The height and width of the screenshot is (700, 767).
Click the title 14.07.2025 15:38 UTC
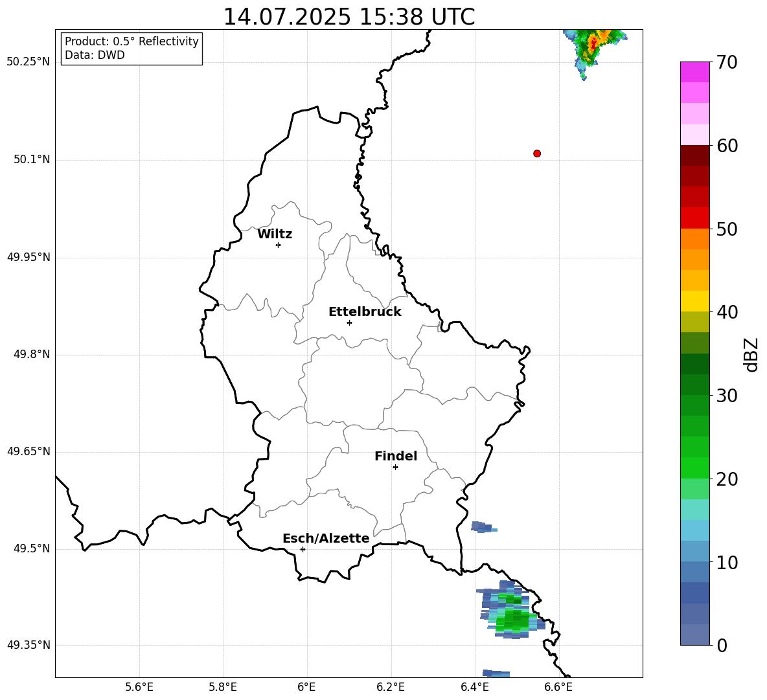[349, 17]
